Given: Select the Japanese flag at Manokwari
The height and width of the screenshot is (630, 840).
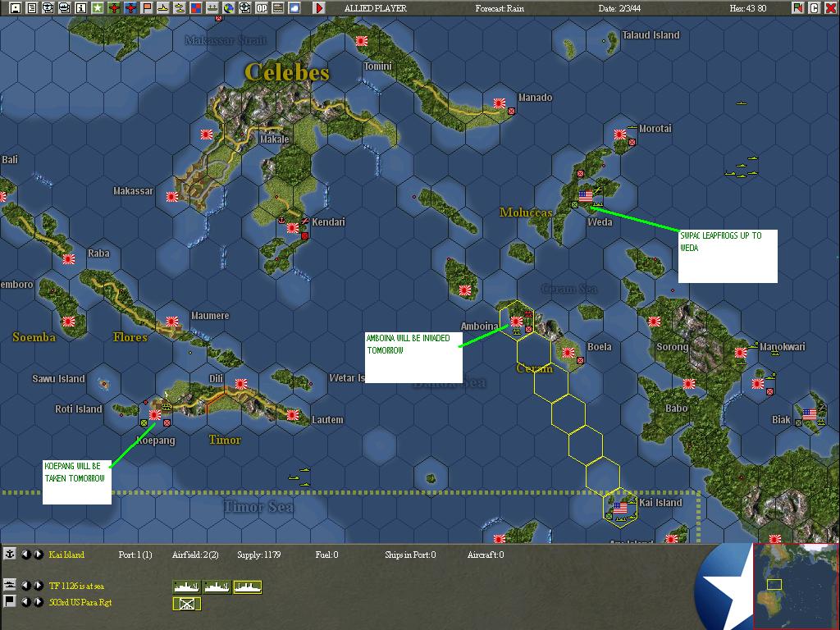Looking at the screenshot, I should (x=741, y=353).
